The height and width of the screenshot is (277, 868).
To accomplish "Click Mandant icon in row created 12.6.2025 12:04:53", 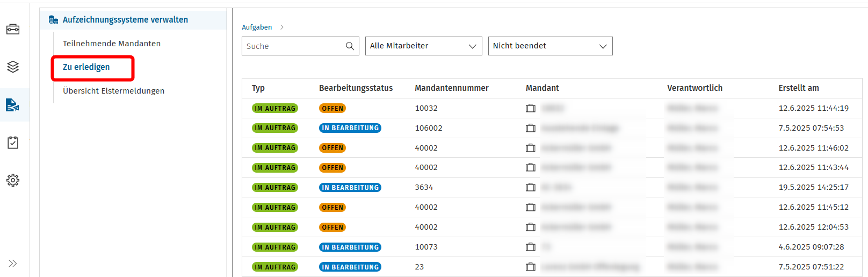I will tap(531, 227).
